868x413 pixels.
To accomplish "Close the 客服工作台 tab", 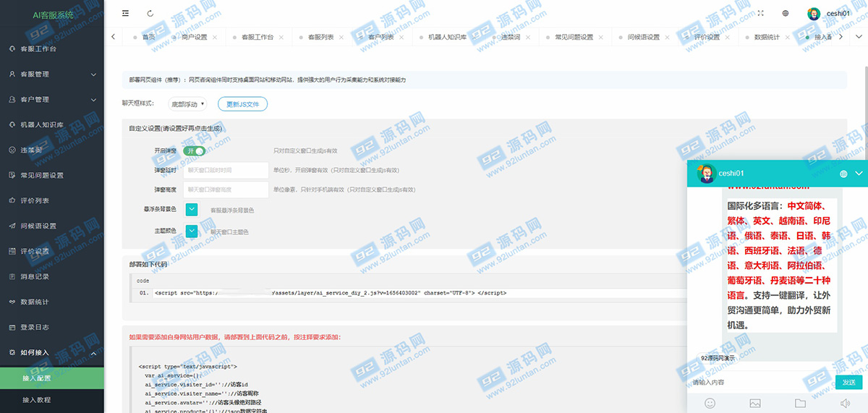I will coord(281,37).
